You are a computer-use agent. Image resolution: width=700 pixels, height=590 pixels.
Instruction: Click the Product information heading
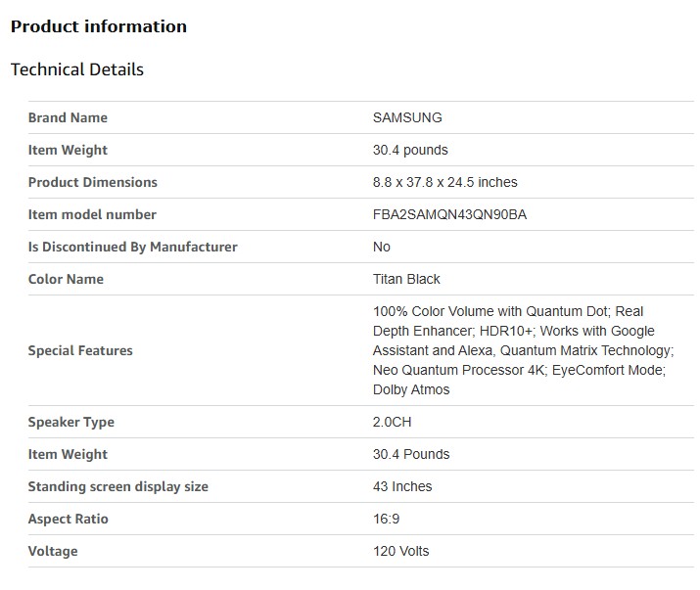(x=98, y=26)
